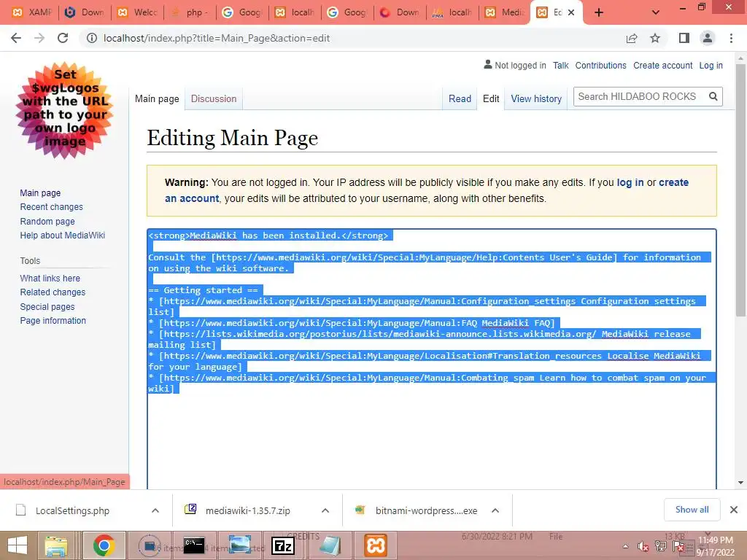Click the Search HILDABOO ROCKS field
Image resolution: width=747 pixels, height=560 pixels.
[640, 97]
